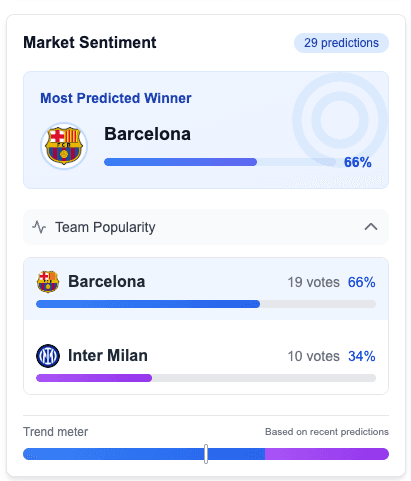Select the Inter Milan team name

[x=108, y=355]
